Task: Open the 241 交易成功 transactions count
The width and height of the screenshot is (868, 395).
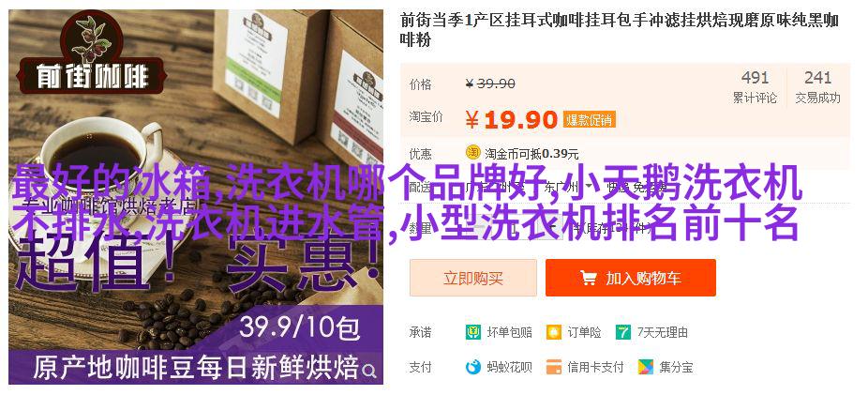Action: click(x=817, y=87)
